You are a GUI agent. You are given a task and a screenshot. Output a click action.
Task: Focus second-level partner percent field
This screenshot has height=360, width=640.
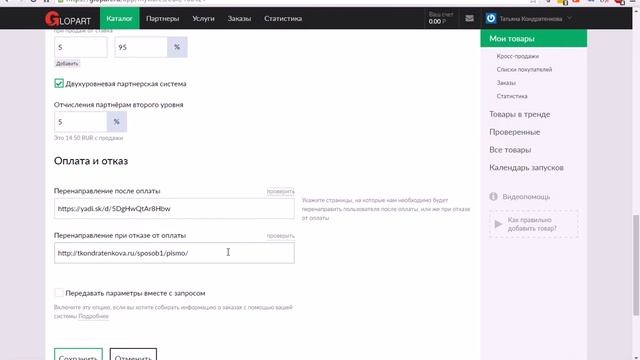pos(80,122)
